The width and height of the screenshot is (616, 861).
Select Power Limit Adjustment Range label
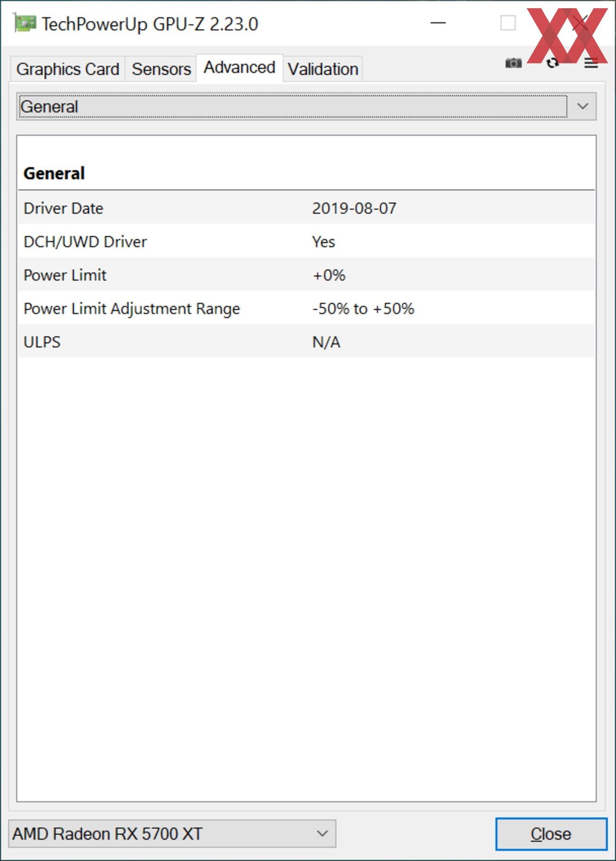132,309
